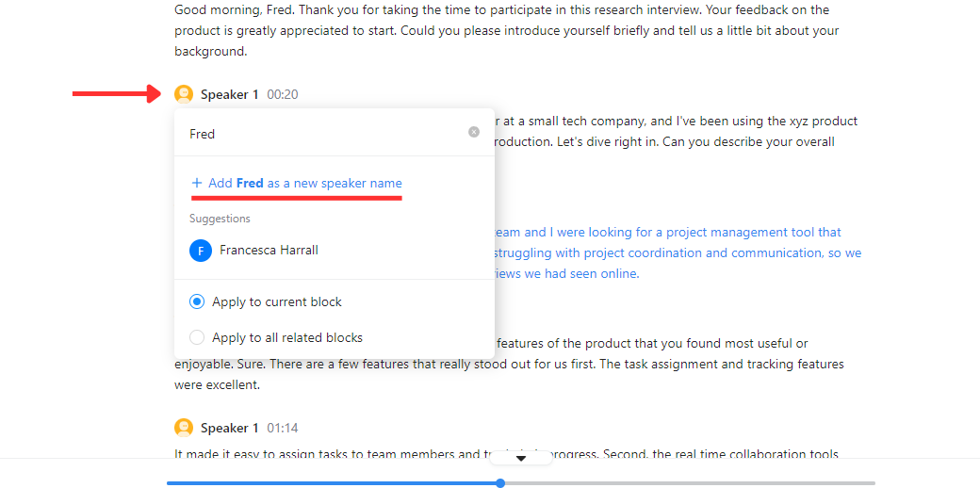Clear the Fred search text with the X icon
980x488 pixels.
474,133
